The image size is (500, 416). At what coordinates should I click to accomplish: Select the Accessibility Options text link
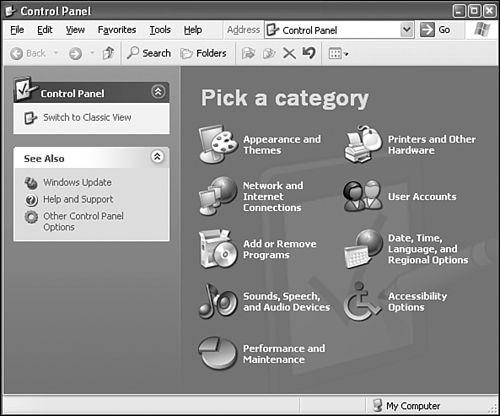(417, 302)
